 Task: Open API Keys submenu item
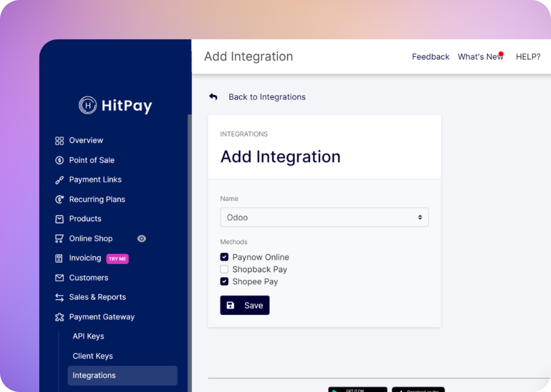coord(88,336)
